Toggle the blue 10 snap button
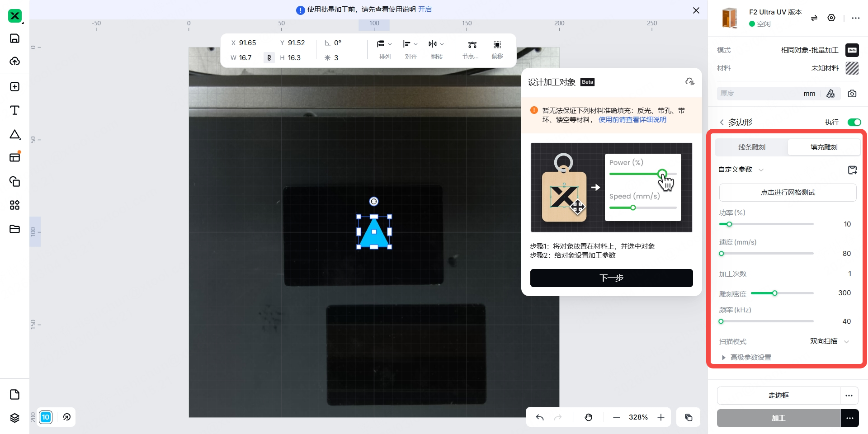Image resolution: width=868 pixels, height=434 pixels. tap(46, 417)
